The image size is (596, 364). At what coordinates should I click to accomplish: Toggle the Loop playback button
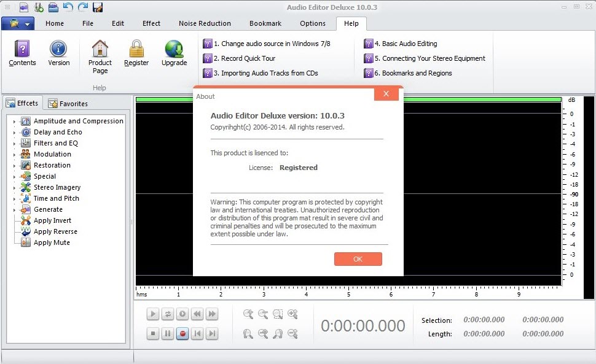pos(168,314)
